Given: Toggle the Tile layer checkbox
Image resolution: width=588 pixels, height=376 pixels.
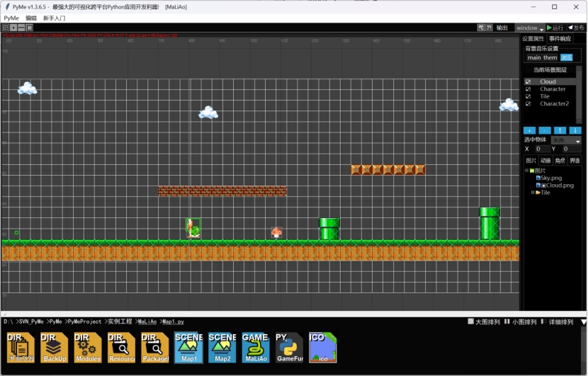Looking at the screenshot, I should point(528,96).
